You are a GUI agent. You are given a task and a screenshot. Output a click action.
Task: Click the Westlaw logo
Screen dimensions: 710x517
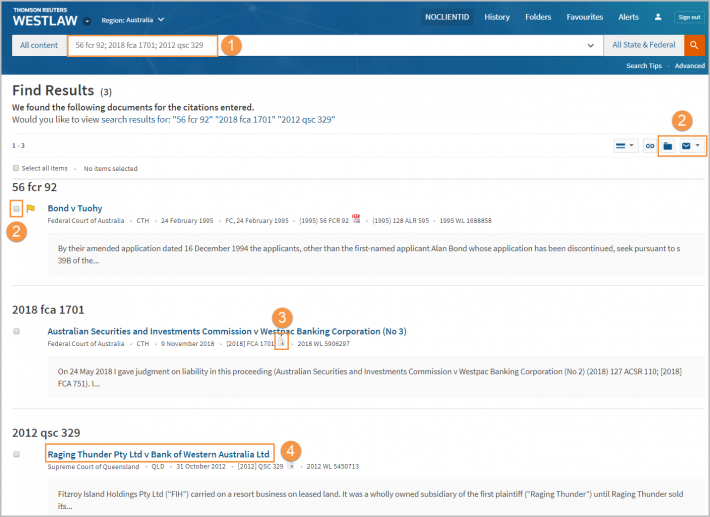[45, 17]
